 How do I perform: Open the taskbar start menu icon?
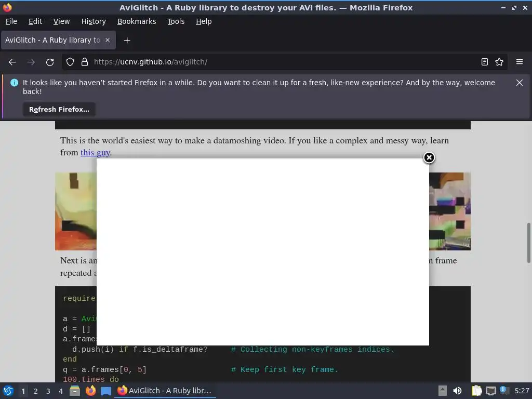[x=8, y=391]
